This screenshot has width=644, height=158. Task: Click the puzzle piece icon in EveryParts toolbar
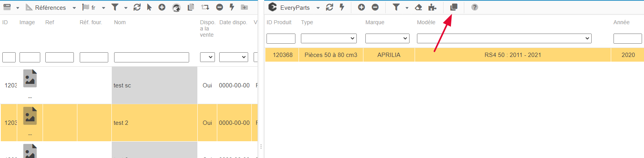[x=432, y=7]
